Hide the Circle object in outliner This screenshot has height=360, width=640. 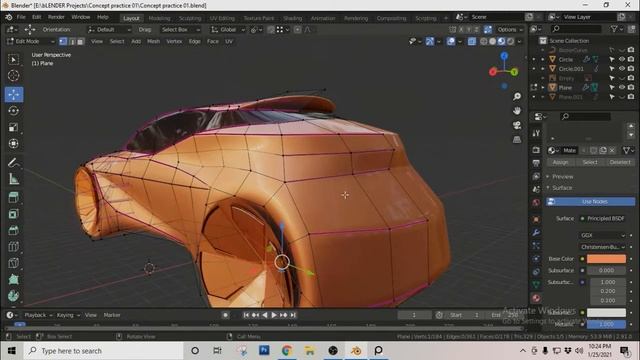622,59
